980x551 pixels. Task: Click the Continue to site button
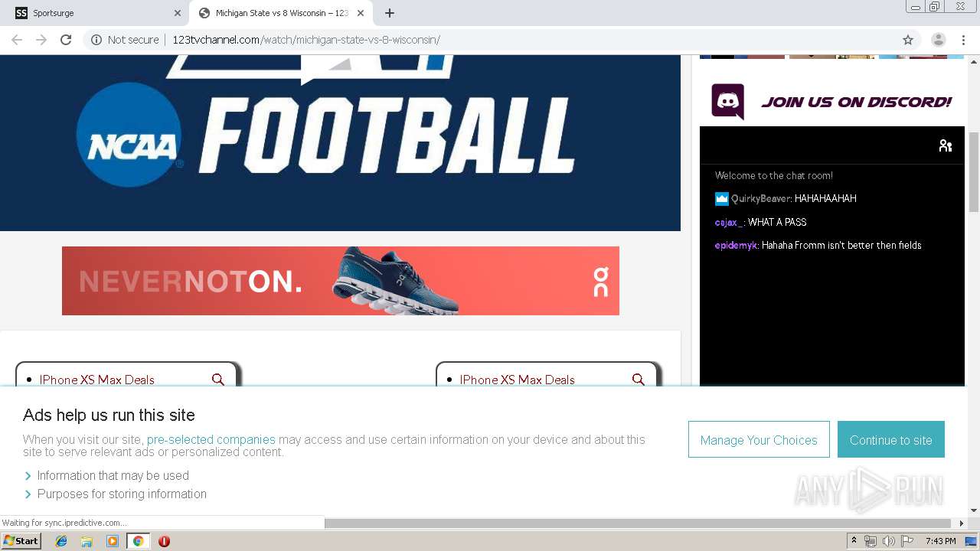point(890,439)
